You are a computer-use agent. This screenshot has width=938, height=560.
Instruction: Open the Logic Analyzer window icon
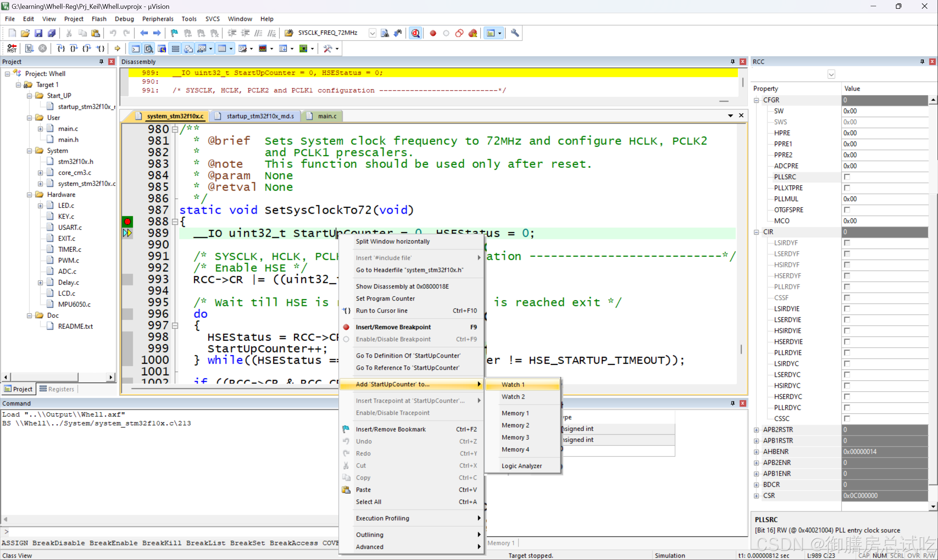click(x=263, y=48)
